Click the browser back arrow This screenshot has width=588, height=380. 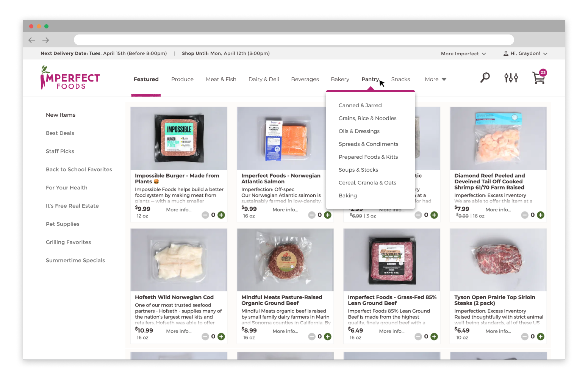point(32,40)
